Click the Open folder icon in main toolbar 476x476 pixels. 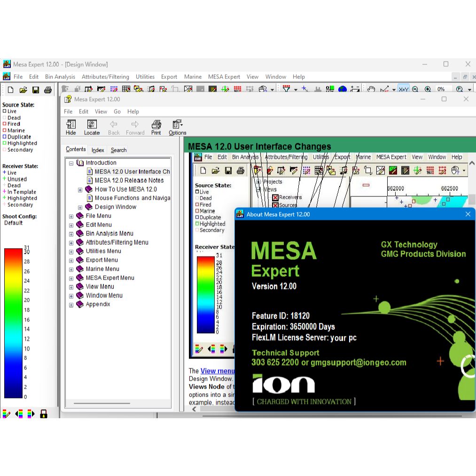point(23,90)
